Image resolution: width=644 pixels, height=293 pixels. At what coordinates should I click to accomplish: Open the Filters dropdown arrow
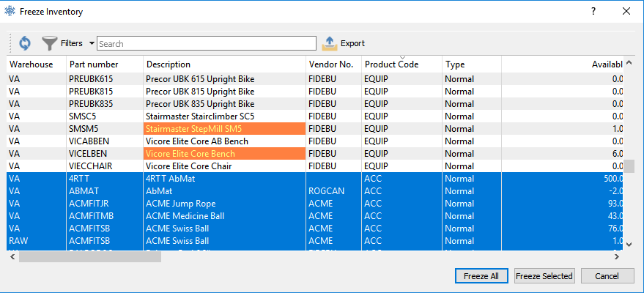pos(92,43)
